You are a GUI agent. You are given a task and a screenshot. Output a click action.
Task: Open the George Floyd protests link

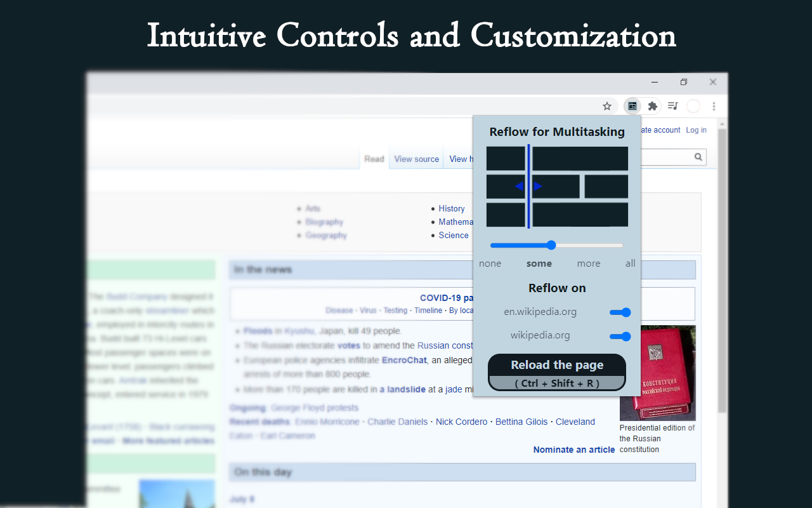point(315,408)
